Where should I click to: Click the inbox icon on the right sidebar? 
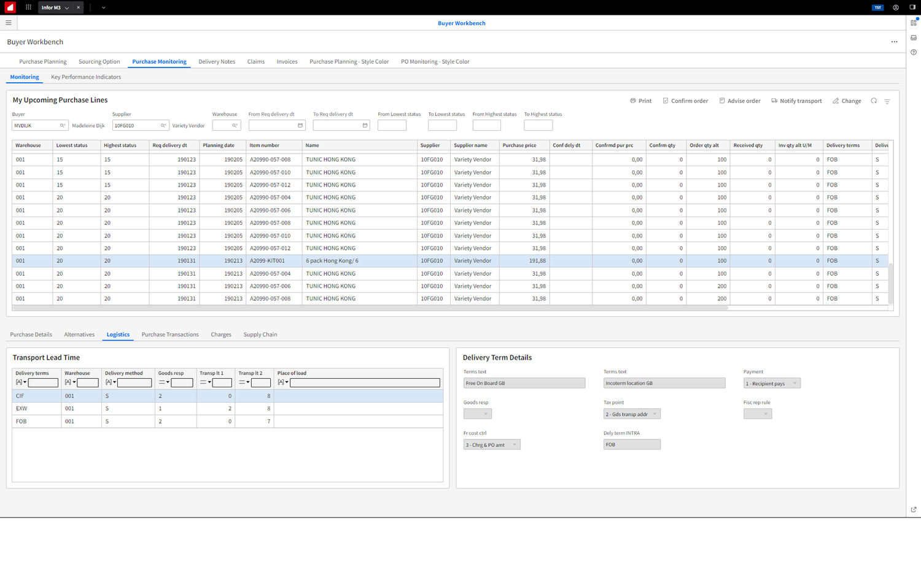[x=914, y=37]
